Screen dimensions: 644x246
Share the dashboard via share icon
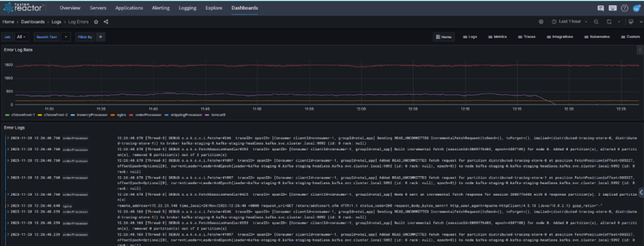[x=106, y=22]
